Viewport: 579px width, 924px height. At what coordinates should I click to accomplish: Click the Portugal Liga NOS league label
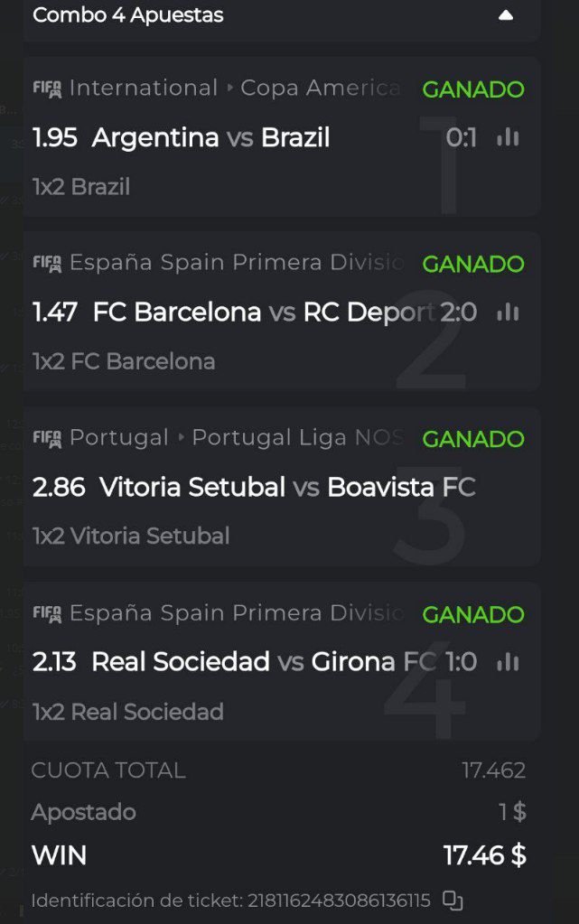[296, 438]
